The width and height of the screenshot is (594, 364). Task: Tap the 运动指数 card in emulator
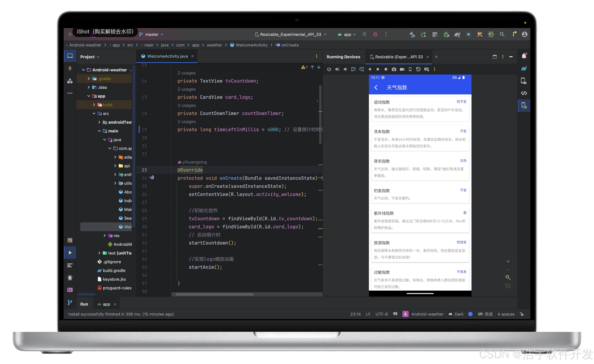420,109
